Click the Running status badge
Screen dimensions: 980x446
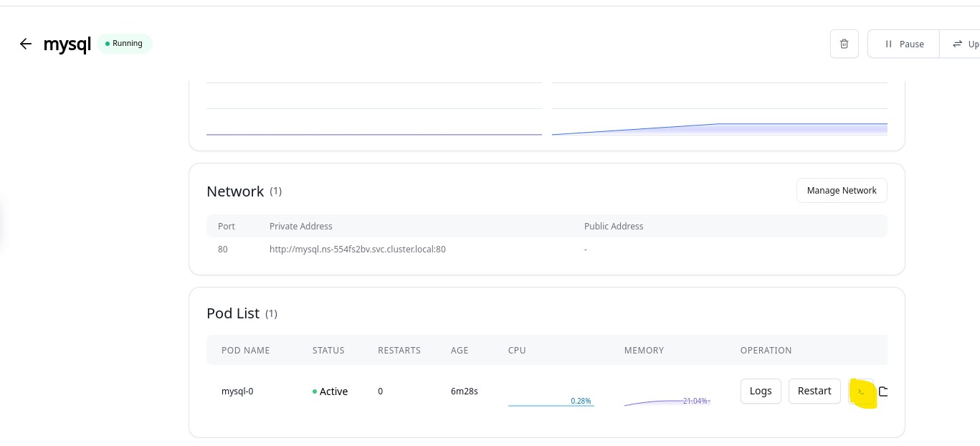pyautogui.click(x=124, y=44)
